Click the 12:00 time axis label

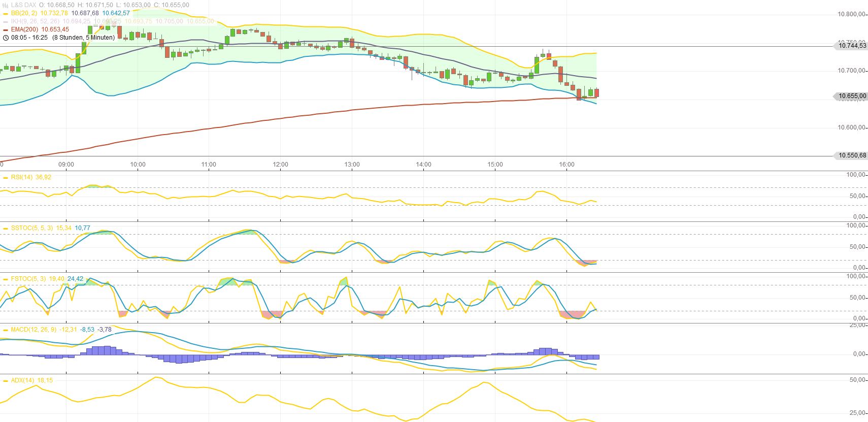coord(280,165)
